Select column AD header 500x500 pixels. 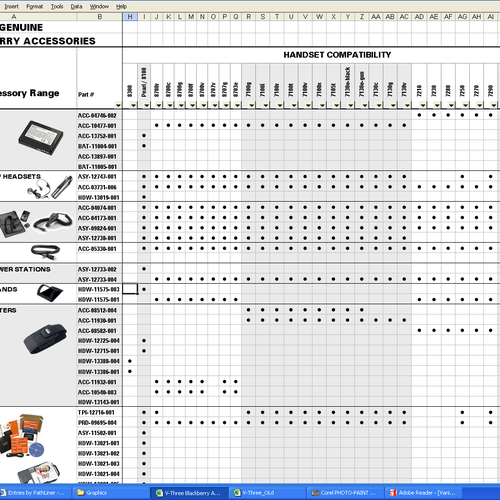point(419,17)
